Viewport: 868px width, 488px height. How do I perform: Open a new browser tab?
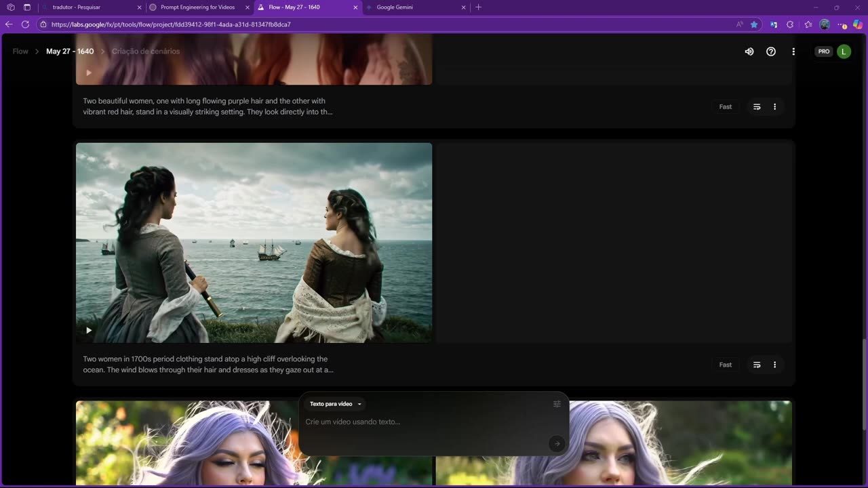478,7
